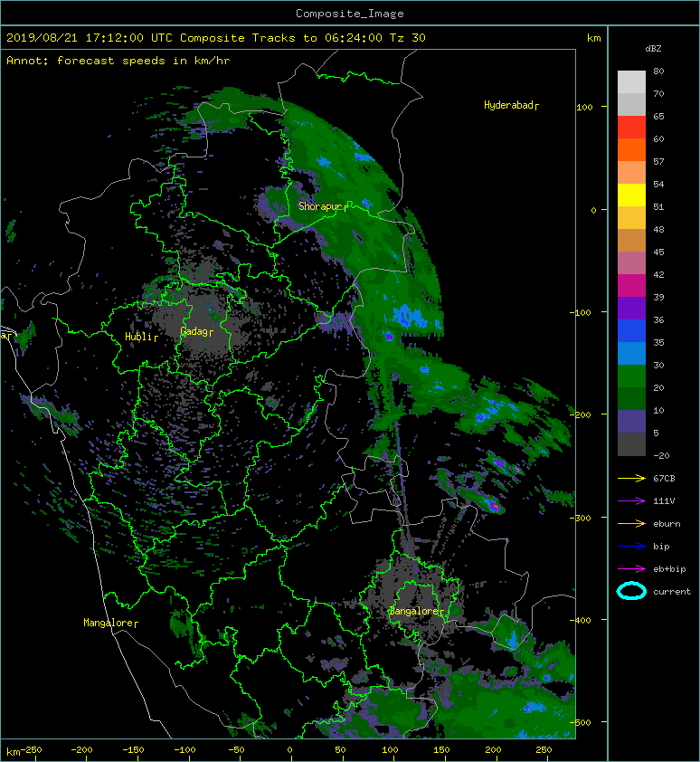Click the Mangalore city label

click(x=110, y=623)
